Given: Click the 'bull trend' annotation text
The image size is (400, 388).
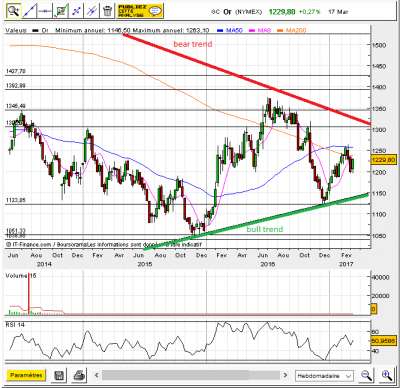Looking at the screenshot, I should coord(265,229).
